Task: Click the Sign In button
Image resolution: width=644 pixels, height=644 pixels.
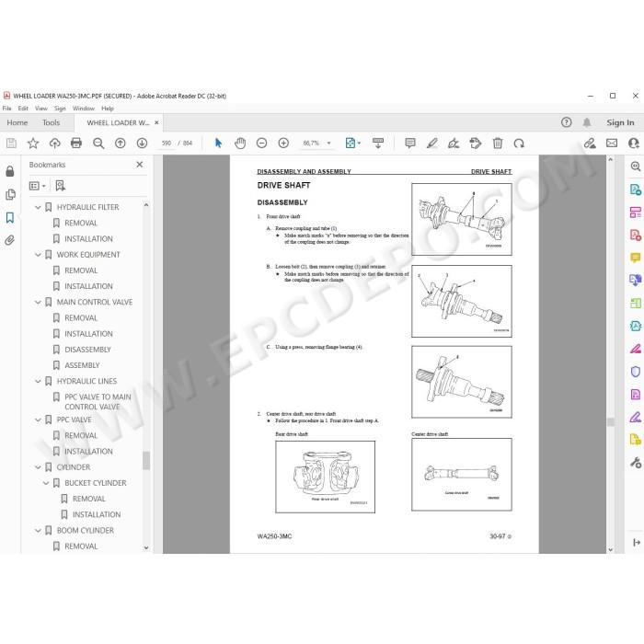Action: (620, 122)
